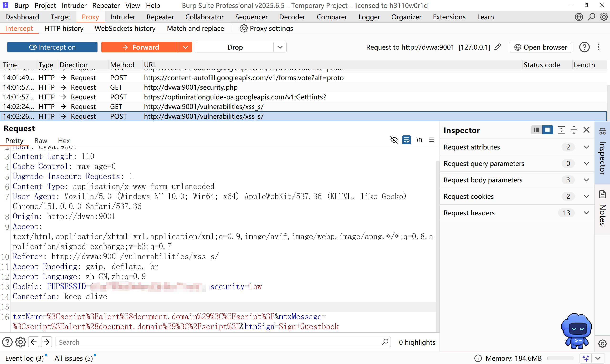Open the Drop dropdown arrow
Image resolution: width=610 pixels, height=364 pixels.
coord(280,47)
